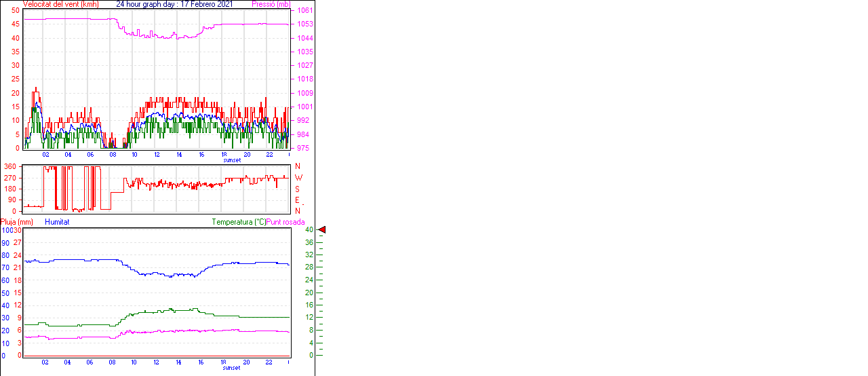Click the hour 22 tick under bottom graph

click(269, 362)
